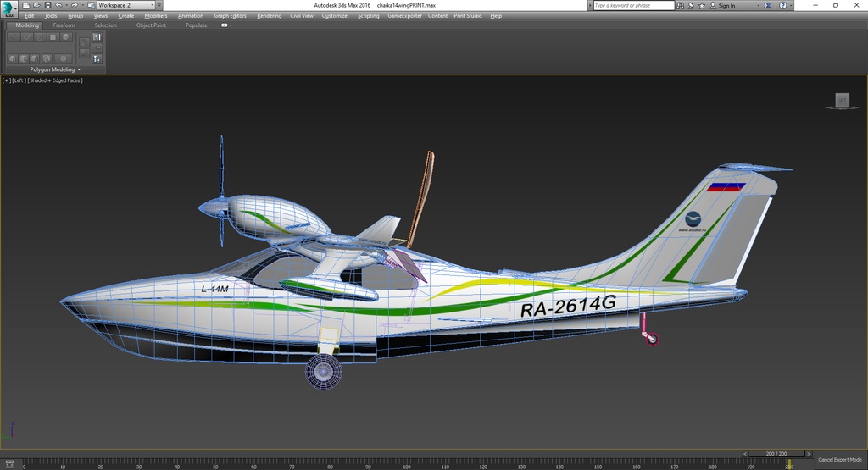Select the pink tail wheel object
Screen dimensions: 868x470
click(x=653, y=339)
